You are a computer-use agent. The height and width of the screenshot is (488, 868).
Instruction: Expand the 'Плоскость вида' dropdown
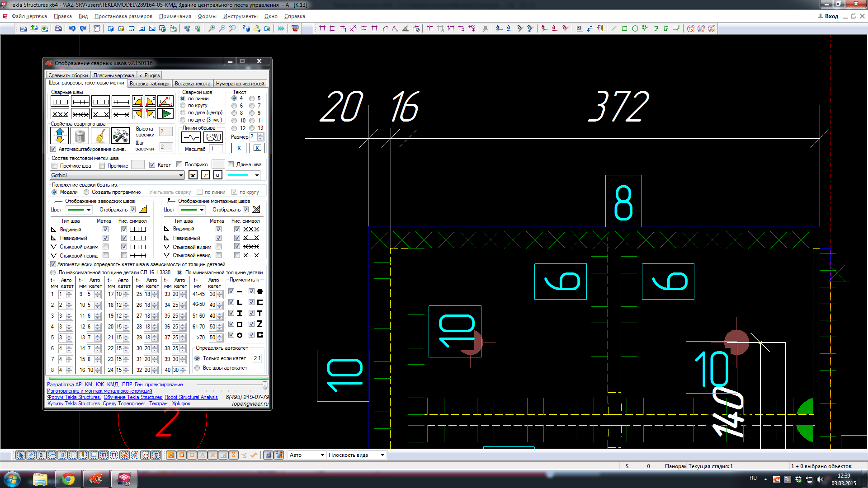(382, 455)
